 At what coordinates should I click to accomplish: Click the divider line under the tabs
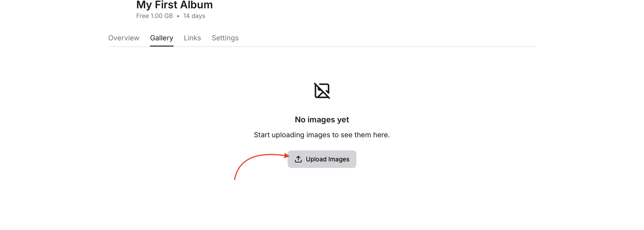coord(322,47)
